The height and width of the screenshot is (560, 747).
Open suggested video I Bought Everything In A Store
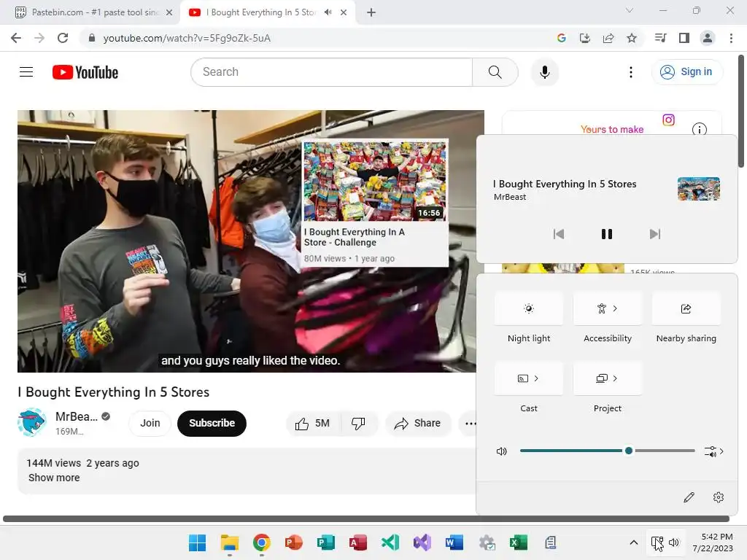[375, 203]
